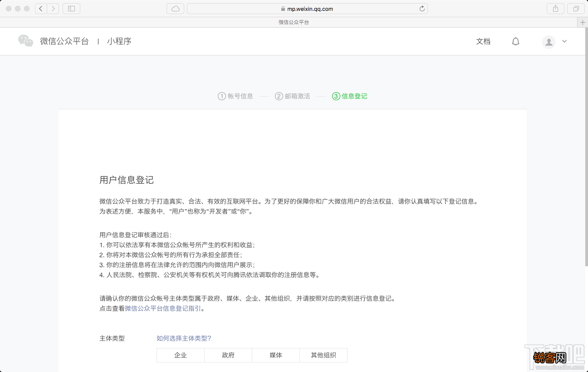Viewport: 588px width, 372px height.
Task: Go to step 2 邮箱激活
Action: (x=293, y=96)
